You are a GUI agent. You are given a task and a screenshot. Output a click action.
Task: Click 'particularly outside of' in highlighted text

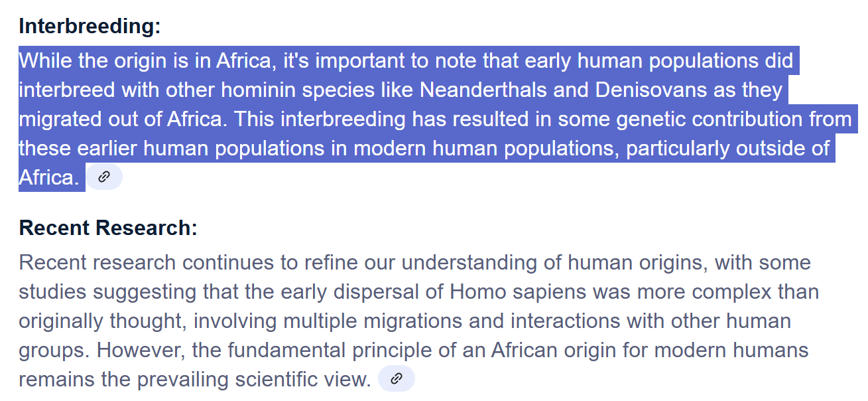(x=727, y=148)
